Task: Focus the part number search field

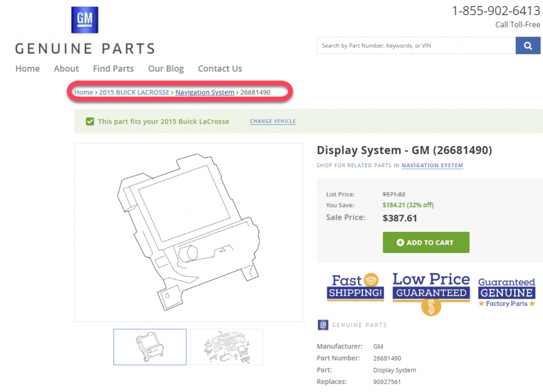Action: pyautogui.click(x=416, y=46)
